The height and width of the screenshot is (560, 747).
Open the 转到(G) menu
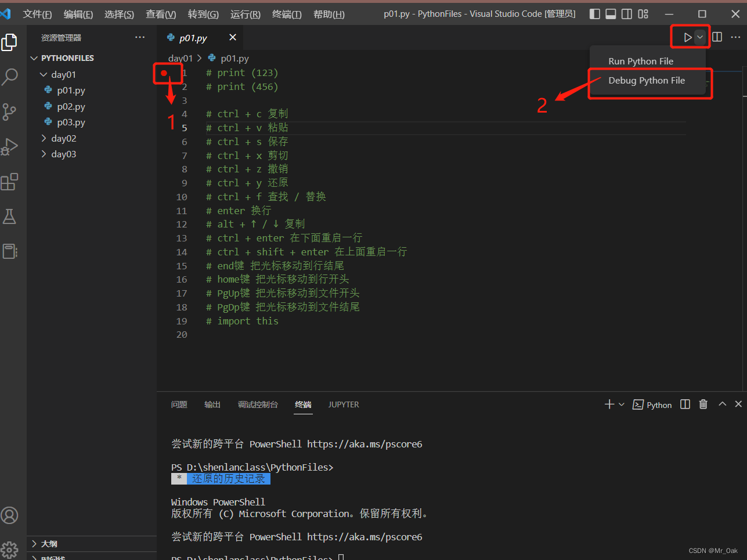203,14
